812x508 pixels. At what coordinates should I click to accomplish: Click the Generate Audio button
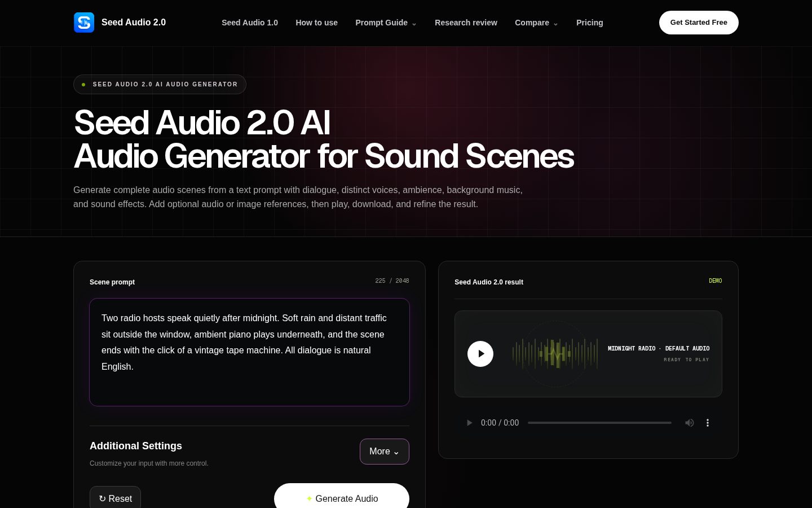click(x=342, y=497)
